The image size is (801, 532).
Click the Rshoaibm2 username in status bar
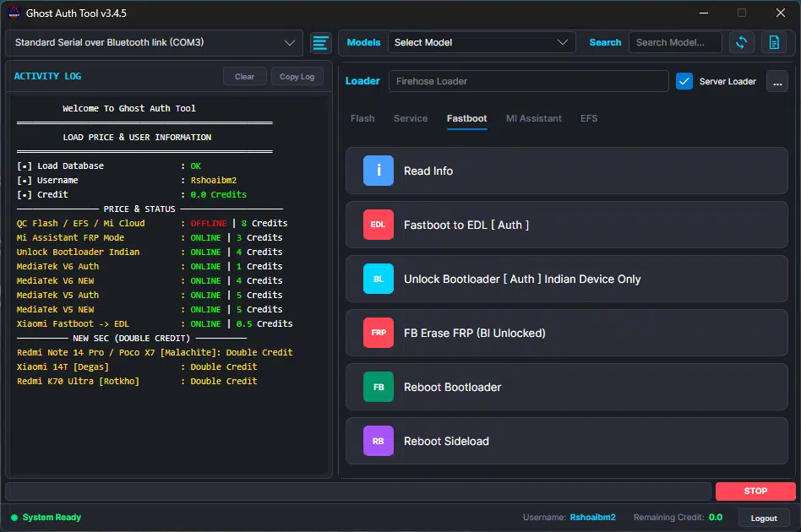click(592, 517)
